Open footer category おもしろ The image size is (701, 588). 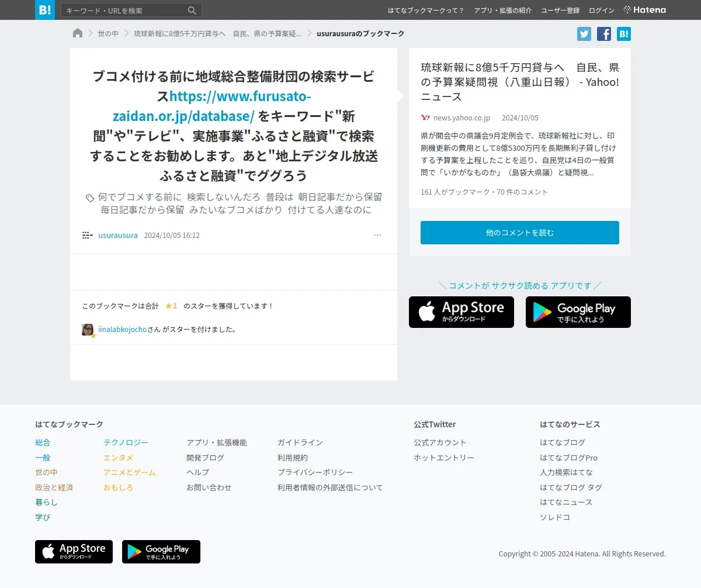tap(118, 487)
